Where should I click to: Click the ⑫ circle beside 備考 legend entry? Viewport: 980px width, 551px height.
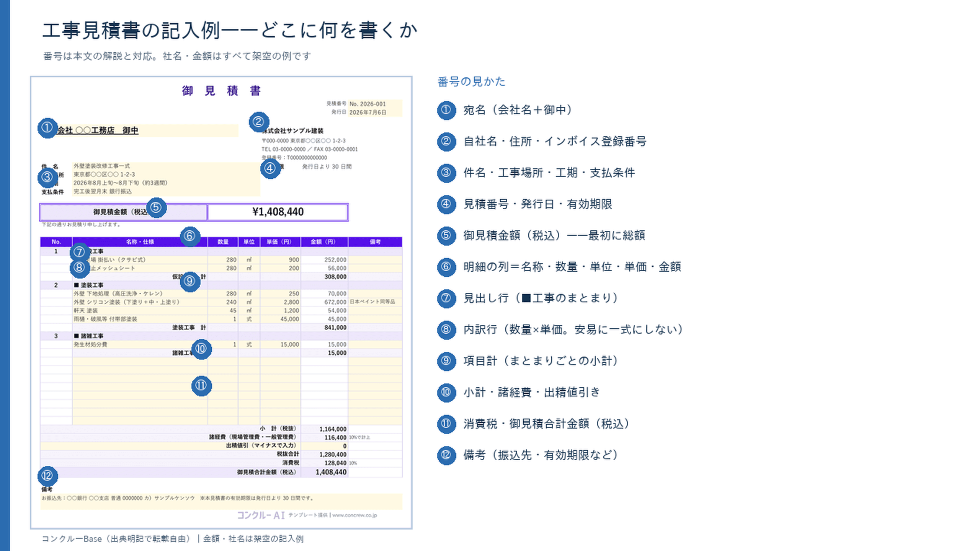coord(446,455)
